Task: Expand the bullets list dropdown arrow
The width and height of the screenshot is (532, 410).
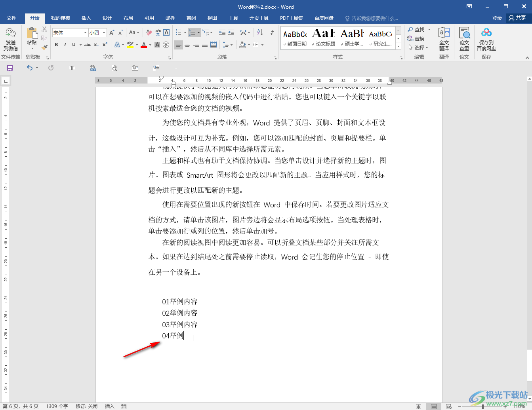Action: point(185,32)
